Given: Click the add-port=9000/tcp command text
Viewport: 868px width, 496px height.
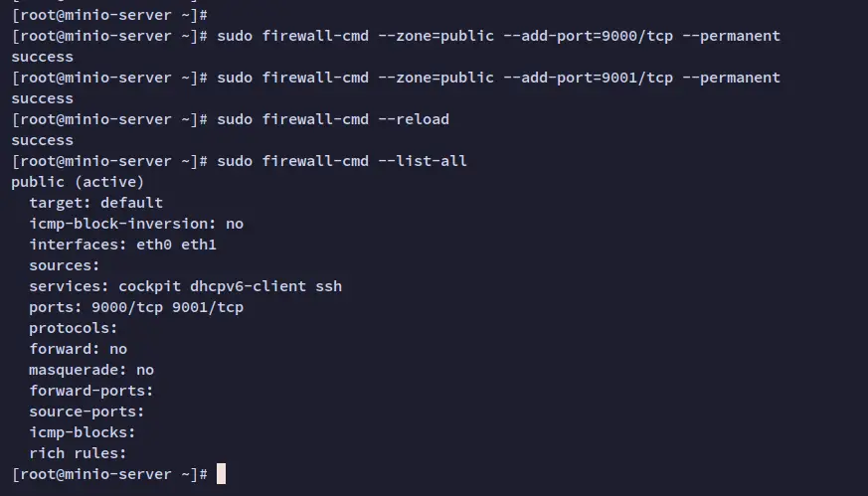Looking at the screenshot, I should 588,36.
